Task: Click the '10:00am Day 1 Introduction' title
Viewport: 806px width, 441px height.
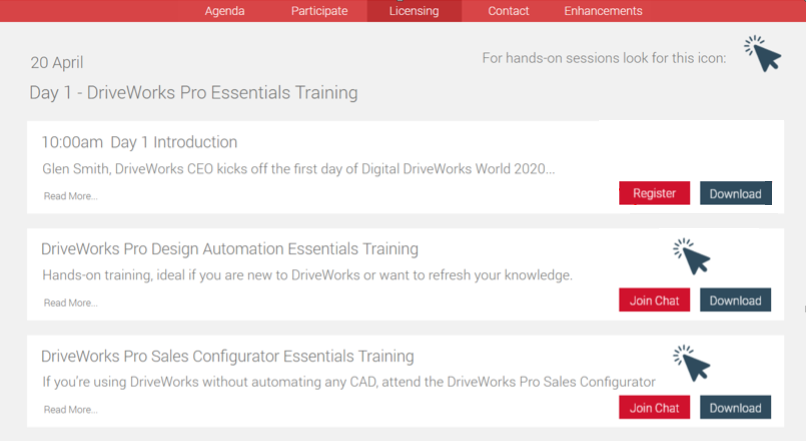Action: [139, 142]
